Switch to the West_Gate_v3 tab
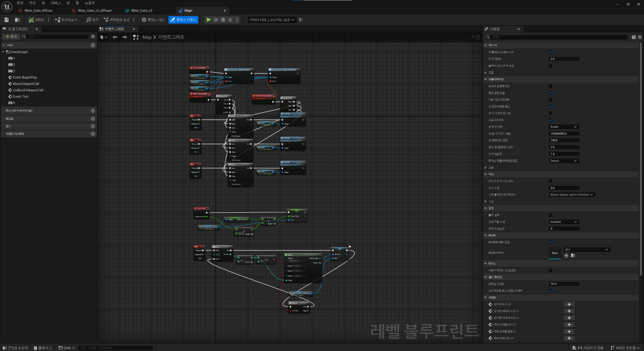The image size is (644, 351). pyautogui.click(x=142, y=11)
